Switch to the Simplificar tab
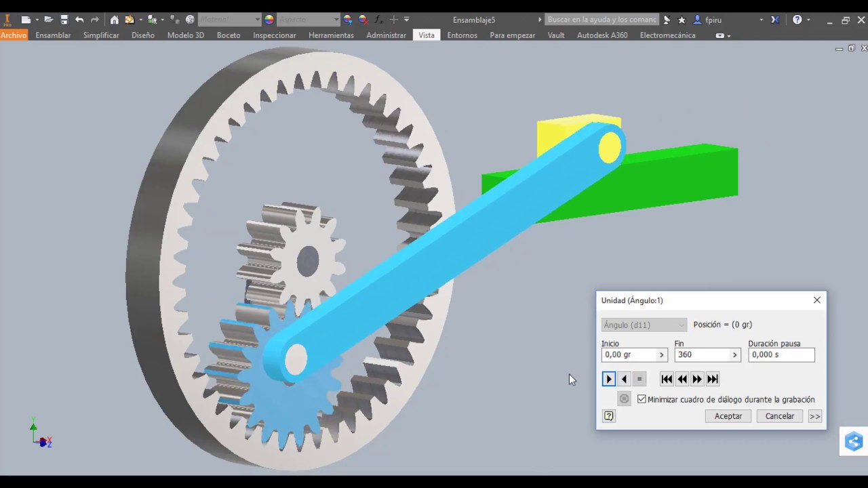Viewport: 868px width, 488px height. click(x=101, y=35)
